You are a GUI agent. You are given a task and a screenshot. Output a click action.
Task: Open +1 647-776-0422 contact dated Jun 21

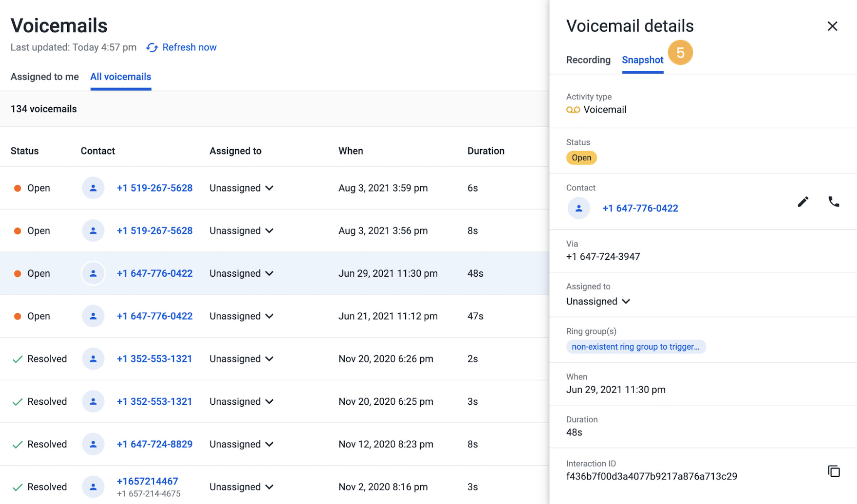[155, 316]
